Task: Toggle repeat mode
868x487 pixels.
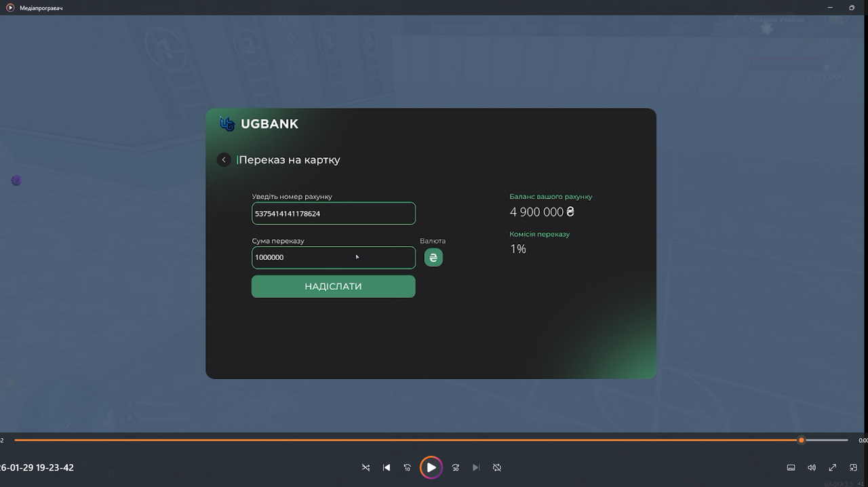Action: 497,467
